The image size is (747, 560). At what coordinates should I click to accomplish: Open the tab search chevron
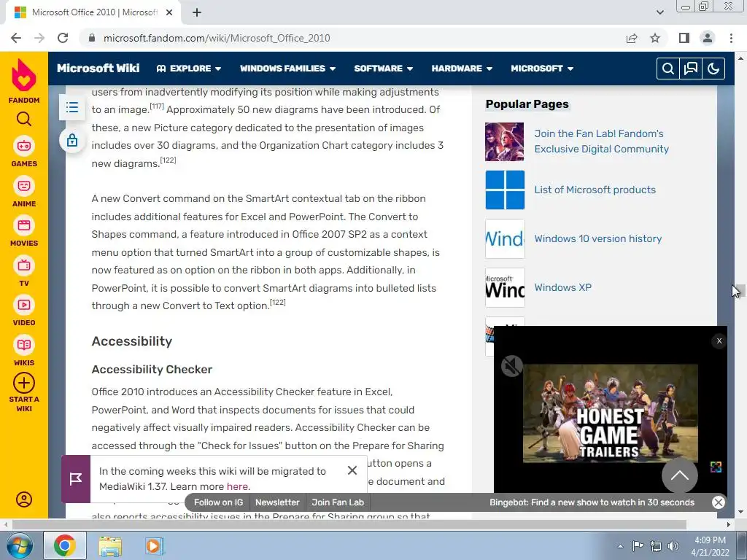659,12
